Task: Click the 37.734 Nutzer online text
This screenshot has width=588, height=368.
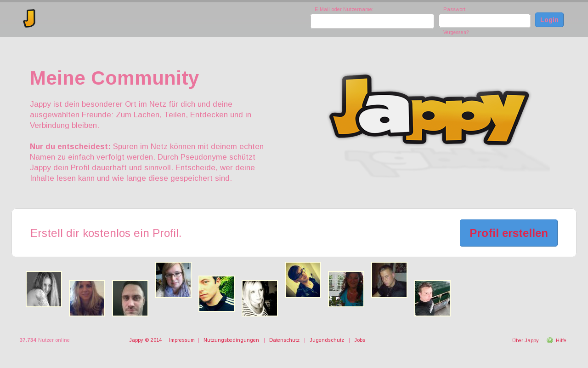Action: (45, 340)
